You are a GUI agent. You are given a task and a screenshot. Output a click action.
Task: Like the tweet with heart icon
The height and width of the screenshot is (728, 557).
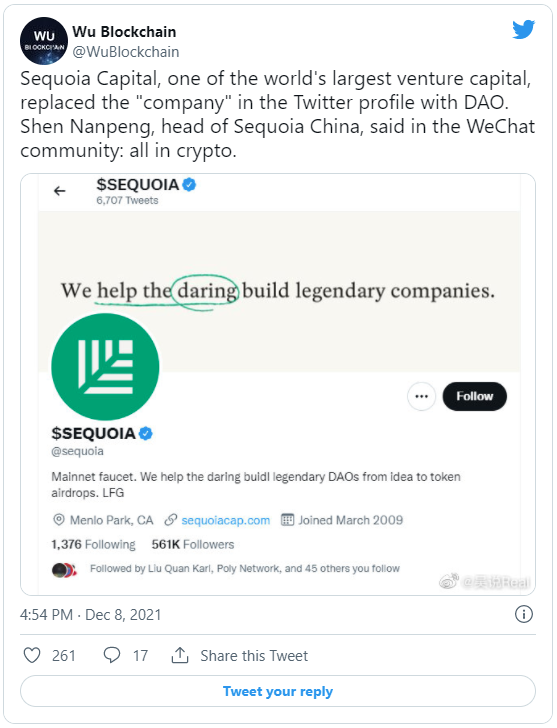(32, 655)
